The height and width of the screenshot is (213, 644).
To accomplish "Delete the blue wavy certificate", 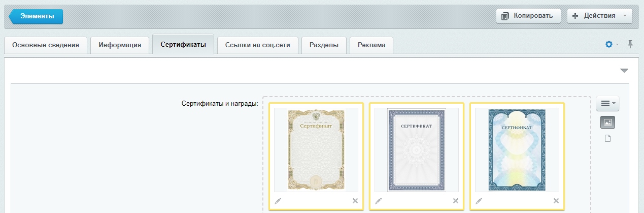I will click(x=556, y=201).
